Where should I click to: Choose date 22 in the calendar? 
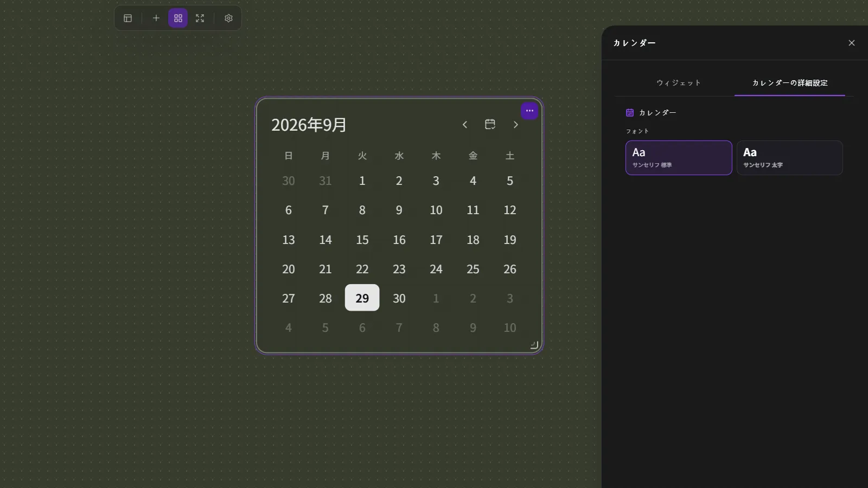click(x=362, y=269)
